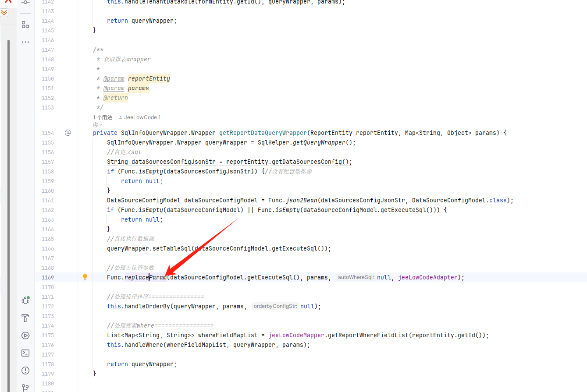
Task: Click the 'autoWhereSql:' parameter hint
Action: 356,277
